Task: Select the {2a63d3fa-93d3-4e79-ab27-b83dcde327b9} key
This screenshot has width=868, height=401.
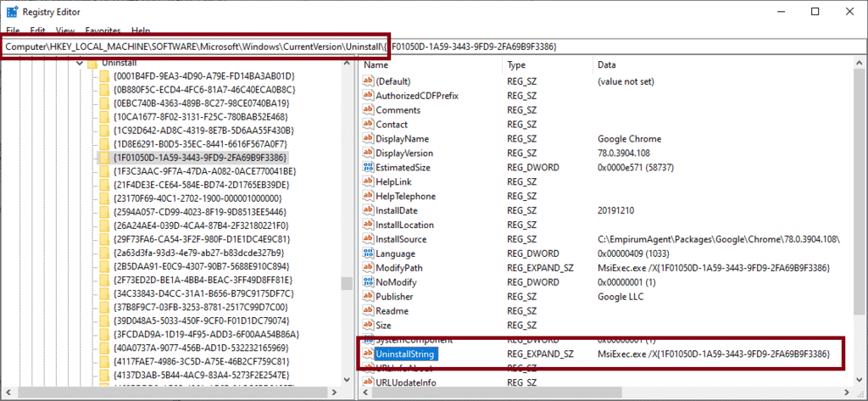Action: tap(200, 253)
